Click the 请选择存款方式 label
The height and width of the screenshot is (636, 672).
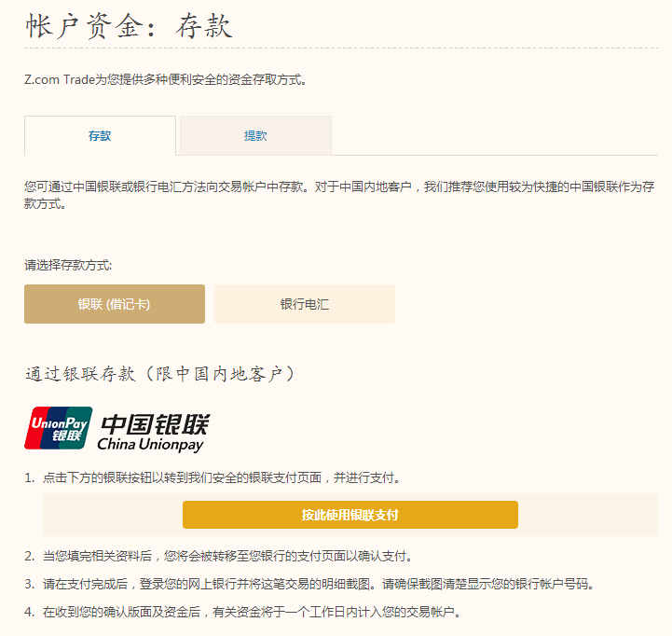tap(68, 266)
